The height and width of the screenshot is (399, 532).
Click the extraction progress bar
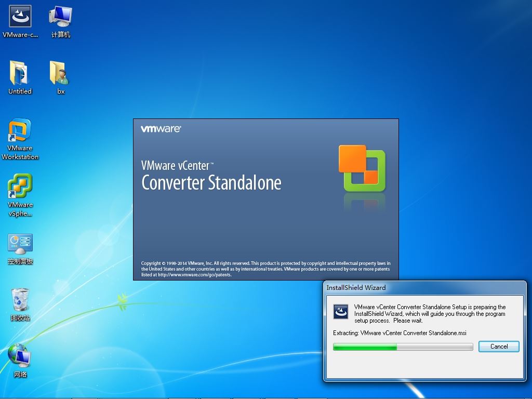coord(403,347)
